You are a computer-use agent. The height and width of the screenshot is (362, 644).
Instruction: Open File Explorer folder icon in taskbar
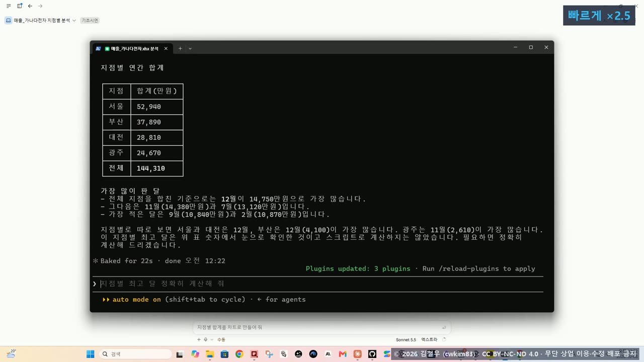[209, 354]
